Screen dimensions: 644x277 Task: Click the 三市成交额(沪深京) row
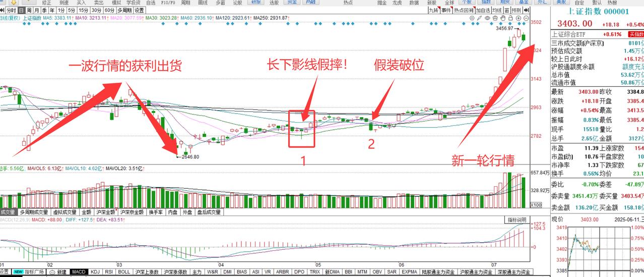click(x=597, y=43)
